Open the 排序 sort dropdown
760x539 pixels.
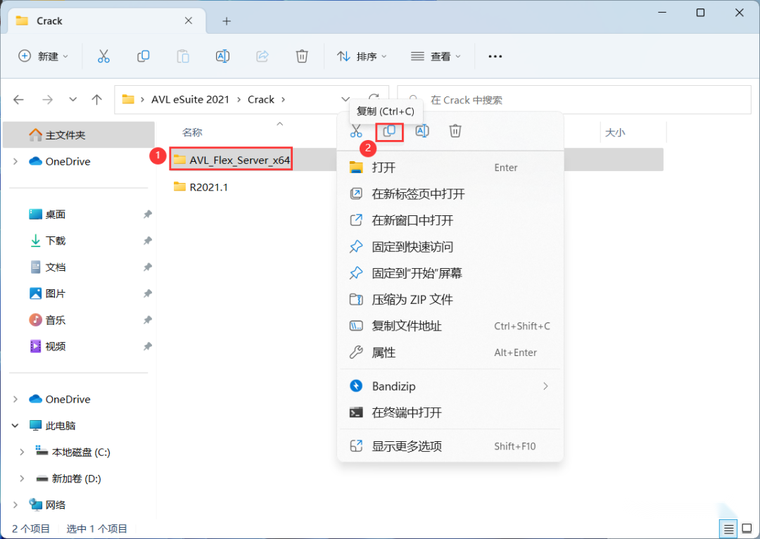[362, 56]
